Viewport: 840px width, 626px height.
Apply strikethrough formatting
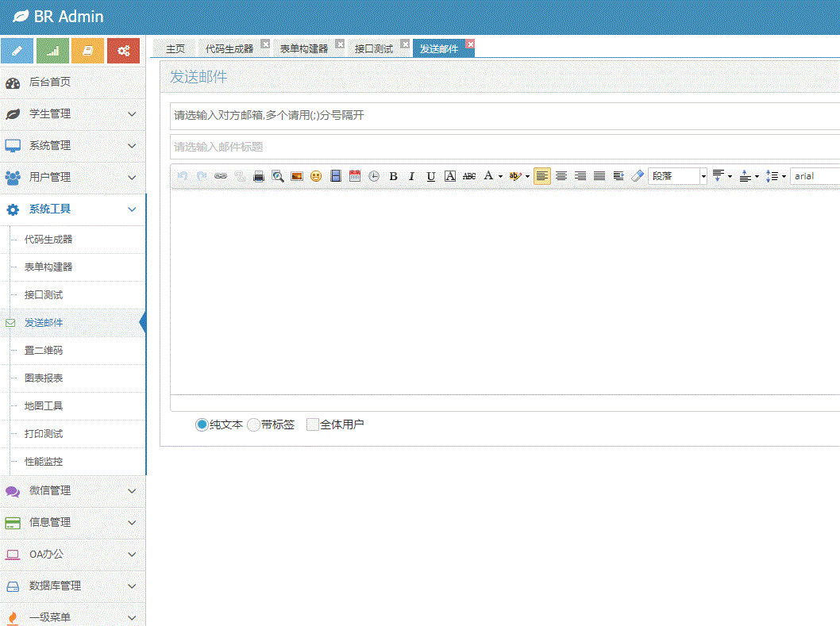(469, 176)
